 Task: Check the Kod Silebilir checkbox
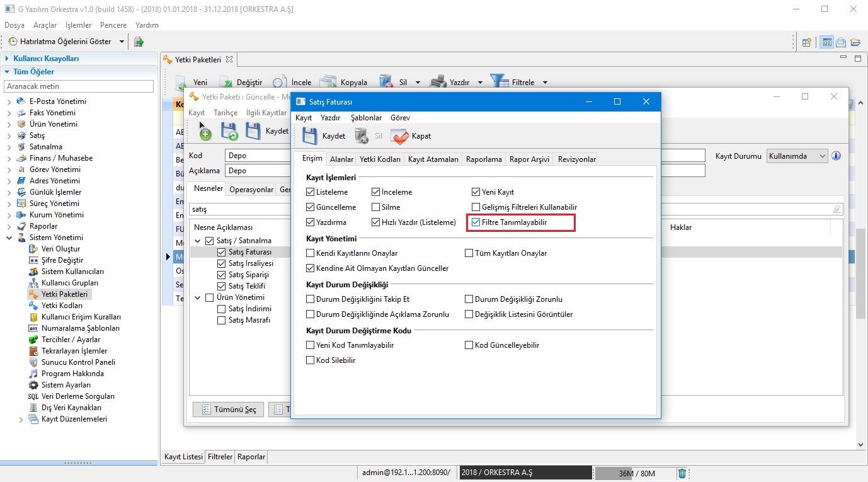point(311,360)
